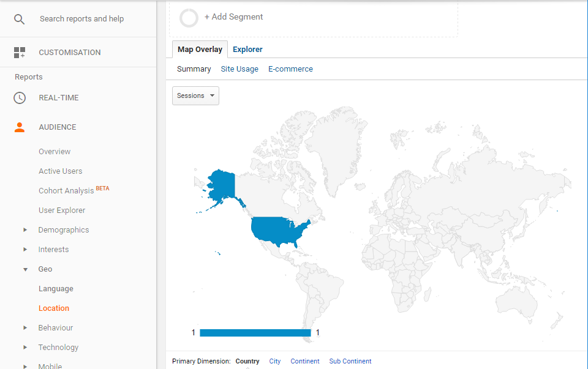Set primary dimension to Sub Continent
588x369 pixels.
pyautogui.click(x=350, y=361)
